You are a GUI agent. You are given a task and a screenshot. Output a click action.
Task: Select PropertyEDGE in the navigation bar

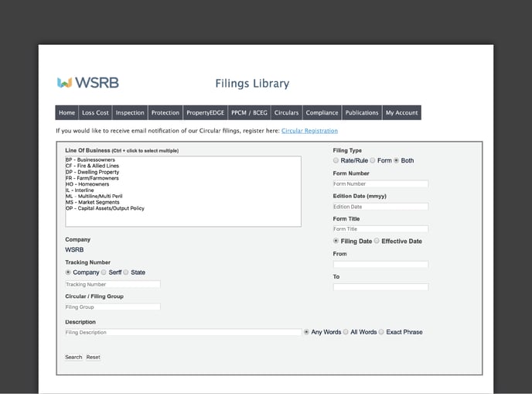point(205,113)
